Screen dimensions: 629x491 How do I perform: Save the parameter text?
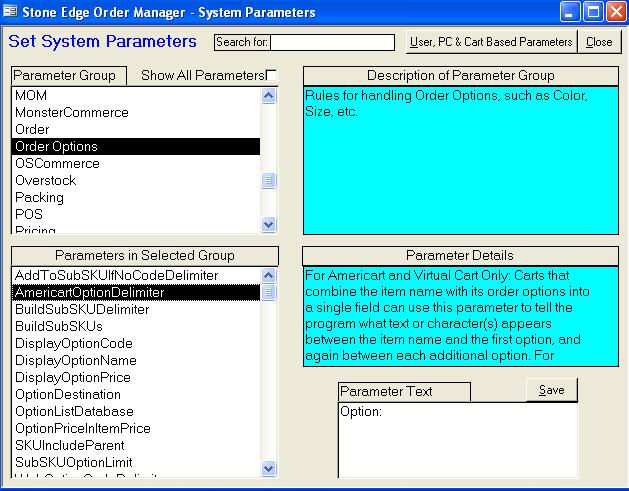point(552,390)
